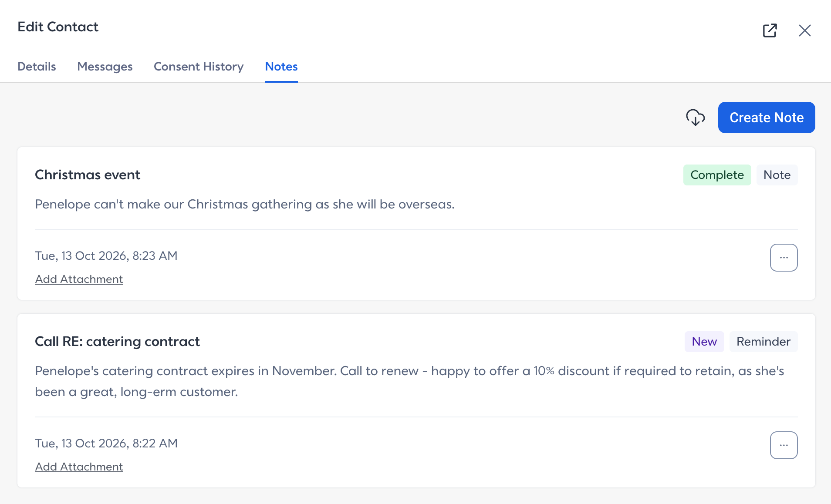
Task: Switch to the Details tab
Action: click(x=37, y=67)
